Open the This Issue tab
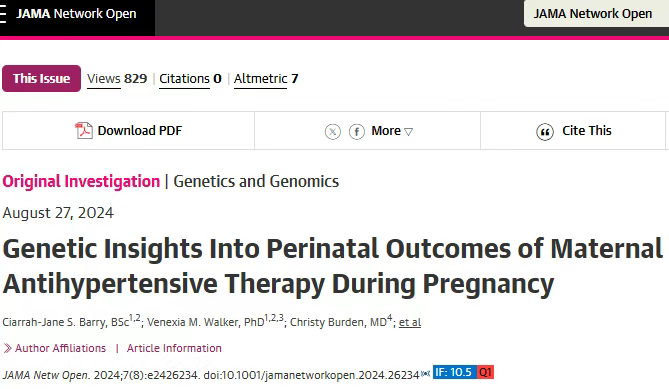Viewport: 669px width, 389px height. coord(41,78)
